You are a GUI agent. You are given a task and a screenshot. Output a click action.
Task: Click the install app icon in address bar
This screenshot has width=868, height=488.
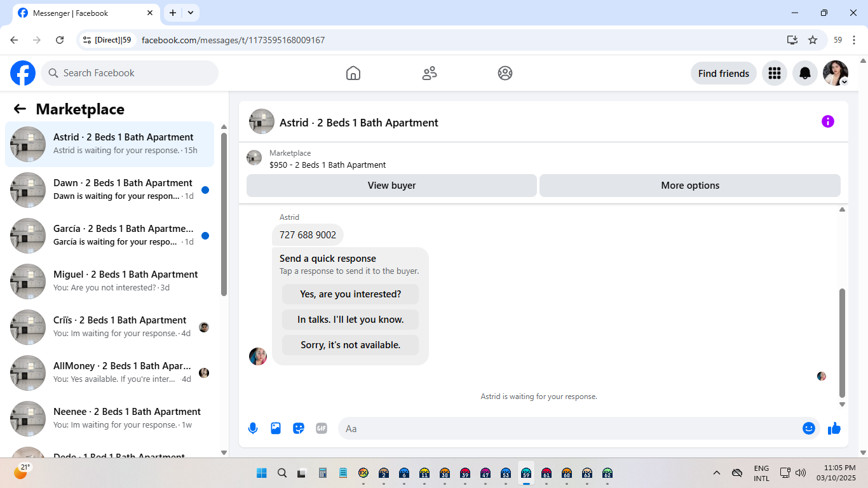click(x=792, y=40)
